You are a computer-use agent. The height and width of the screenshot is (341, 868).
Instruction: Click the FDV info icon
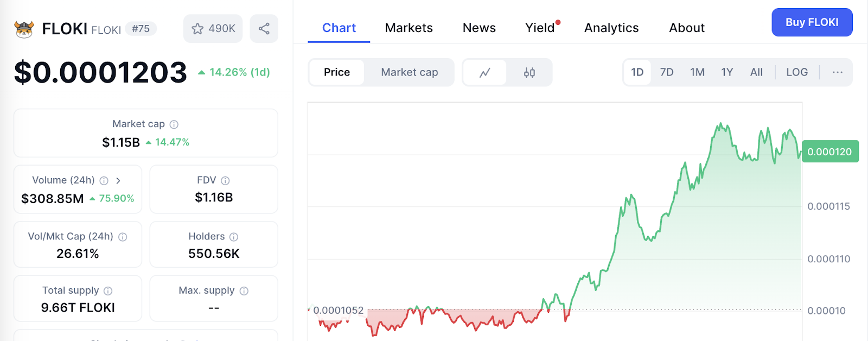tap(225, 180)
